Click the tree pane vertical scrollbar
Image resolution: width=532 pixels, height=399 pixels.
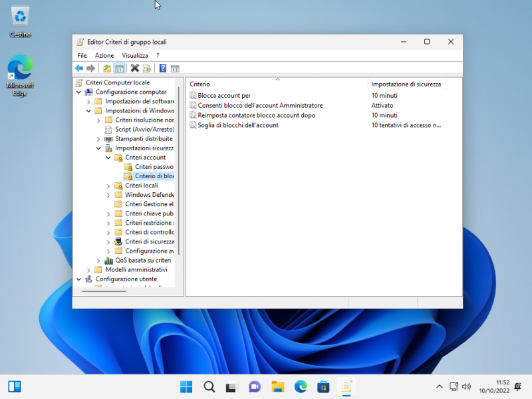[179, 170]
